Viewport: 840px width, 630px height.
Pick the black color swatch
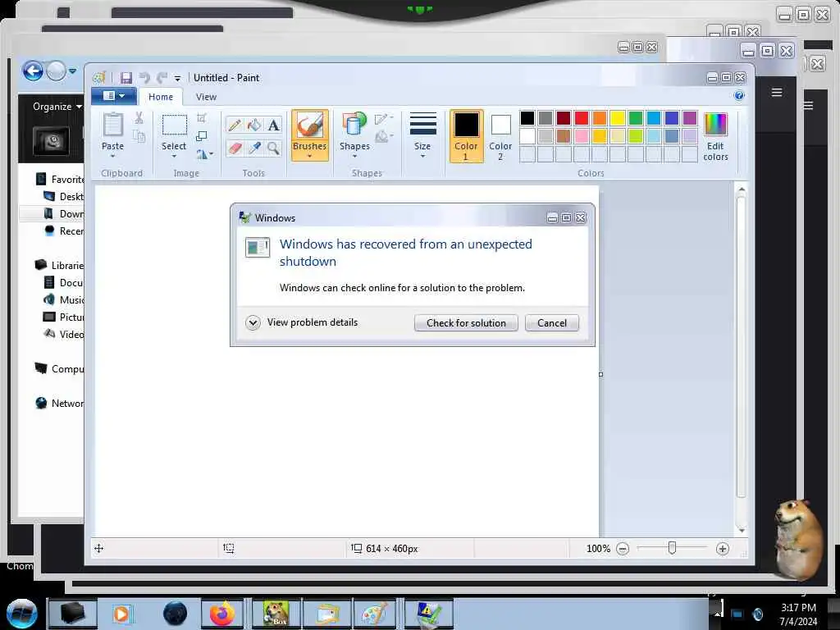(x=527, y=118)
